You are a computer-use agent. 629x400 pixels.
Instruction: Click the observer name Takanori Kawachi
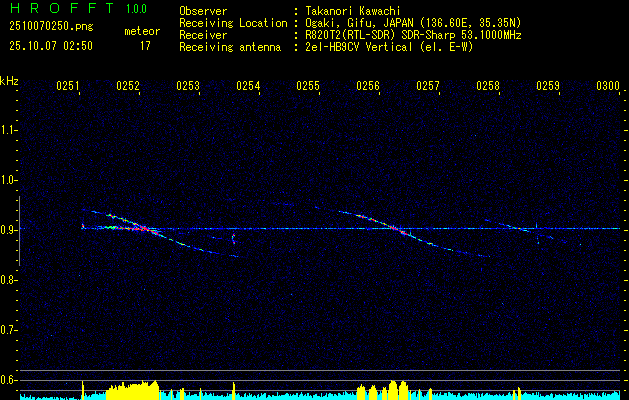[x=353, y=11]
